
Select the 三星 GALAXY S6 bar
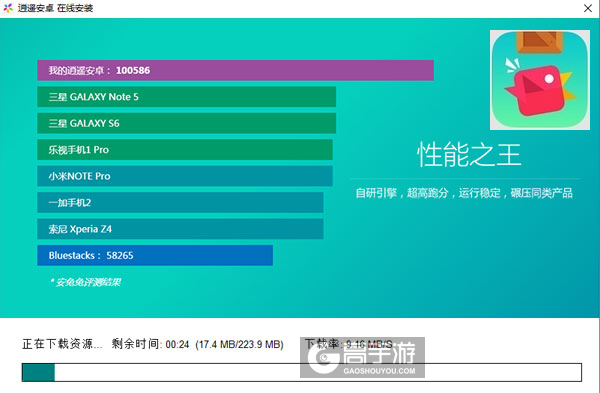click(x=186, y=123)
